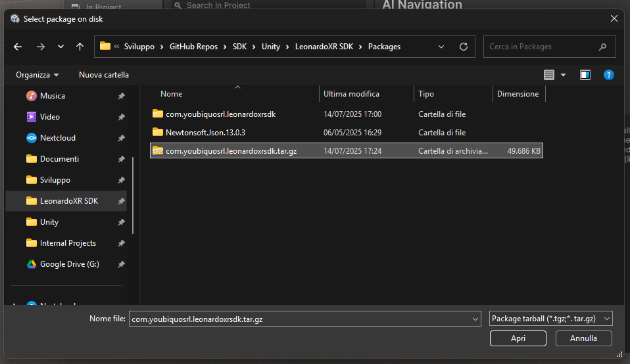Sort files by Ultima modifica column
The image size is (630, 364).
pyautogui.click(x=351, y=94)
